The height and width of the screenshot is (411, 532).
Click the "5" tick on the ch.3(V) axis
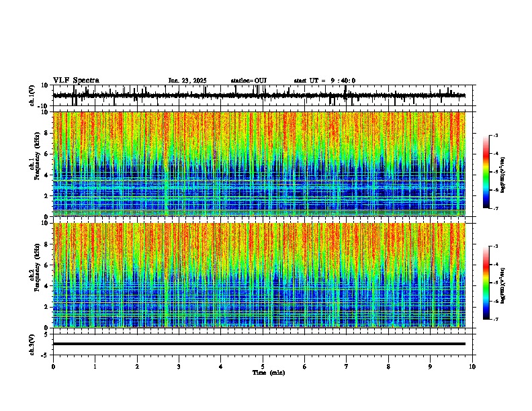pyautogui.click(x=47, y=334)
